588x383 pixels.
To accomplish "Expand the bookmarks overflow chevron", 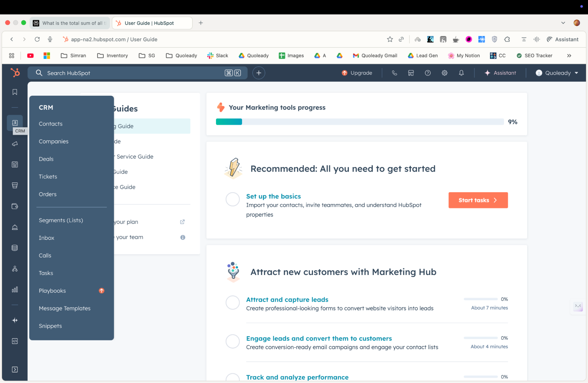I will coord(569,55).
